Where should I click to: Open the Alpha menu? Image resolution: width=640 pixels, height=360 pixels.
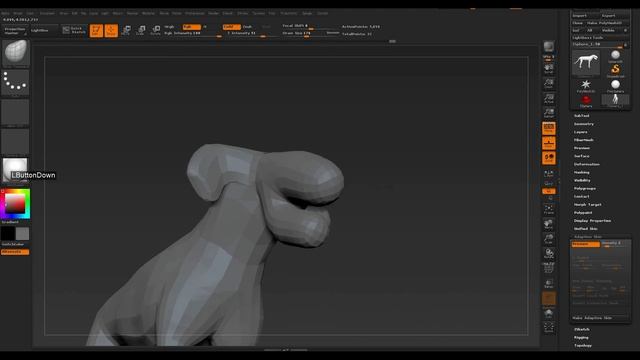click(6, 13)
